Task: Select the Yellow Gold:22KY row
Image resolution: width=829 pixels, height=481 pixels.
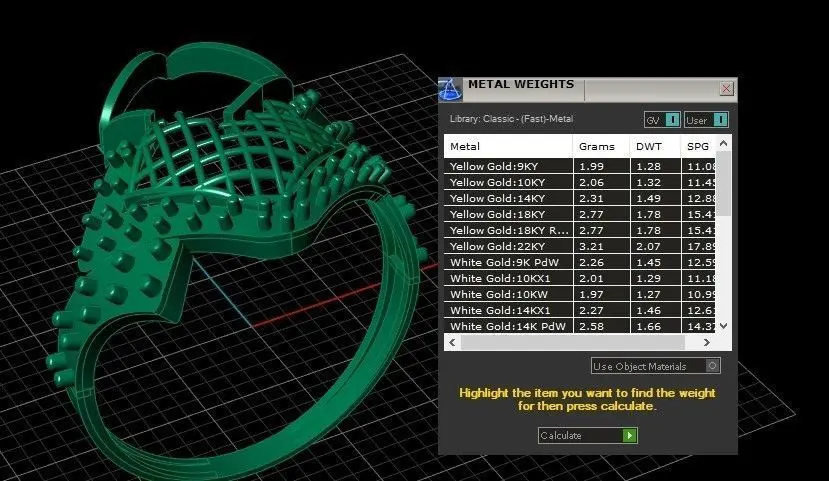Action: point(580,246)
